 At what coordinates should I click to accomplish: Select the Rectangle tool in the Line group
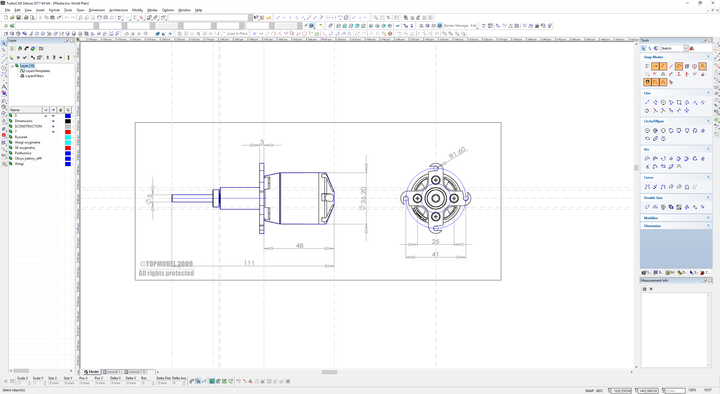(679, 102)
